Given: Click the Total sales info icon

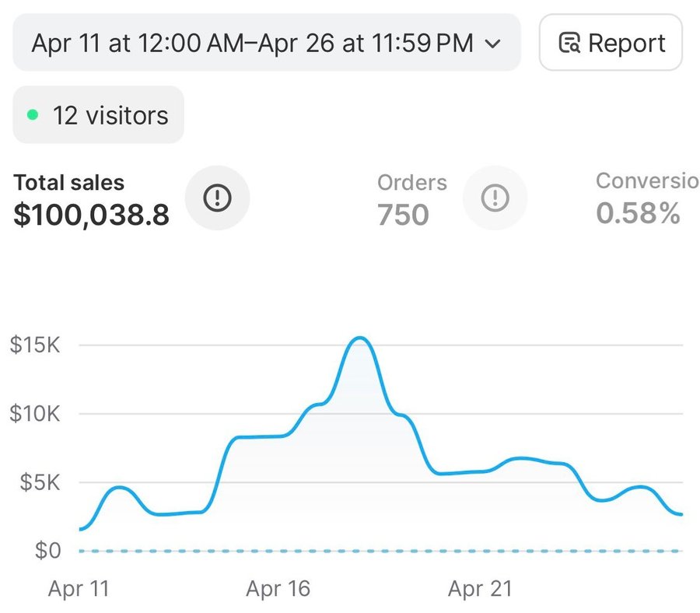Looking at the screenshot, I should [x=218, y=198].
